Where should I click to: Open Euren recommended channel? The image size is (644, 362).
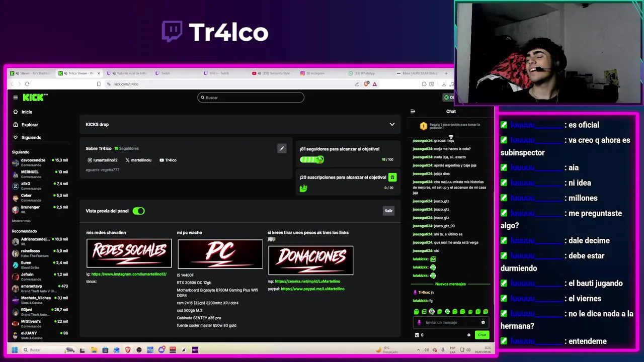coord(40,264)
